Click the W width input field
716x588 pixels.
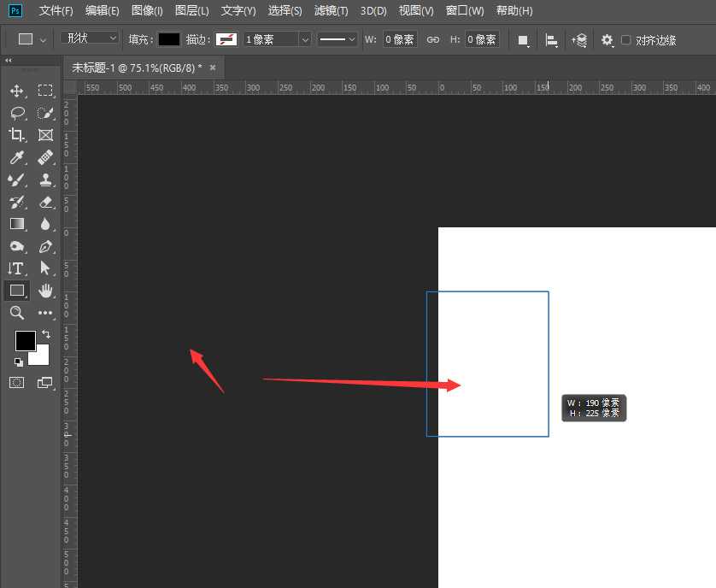pos(399,39)
